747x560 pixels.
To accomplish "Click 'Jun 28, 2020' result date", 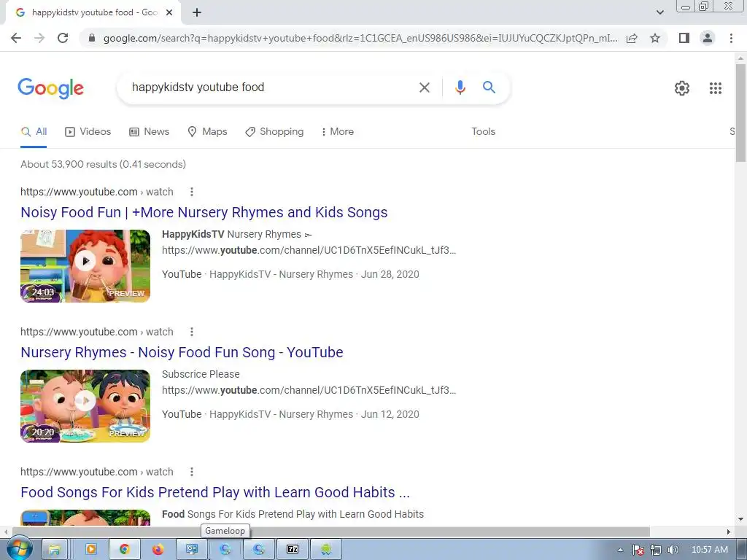I will [x=390, y=275].
